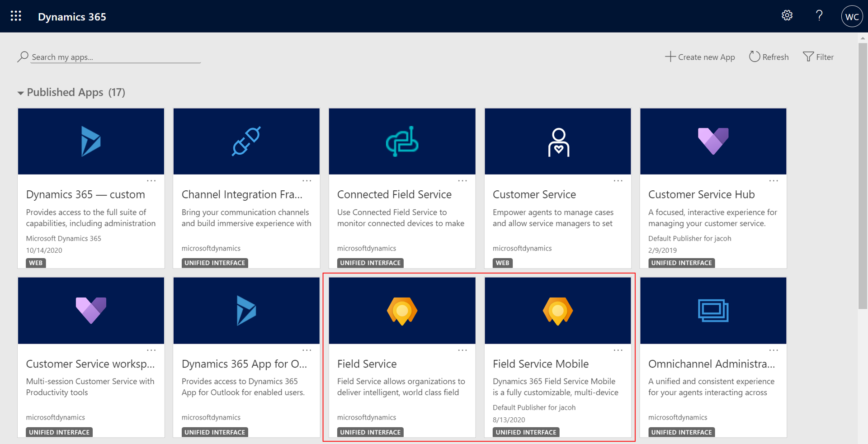Image resolution: width=868 pixels, height=444 pixels.
Task: Select the Channel Integration Framework plug icon
Action: 246,141
